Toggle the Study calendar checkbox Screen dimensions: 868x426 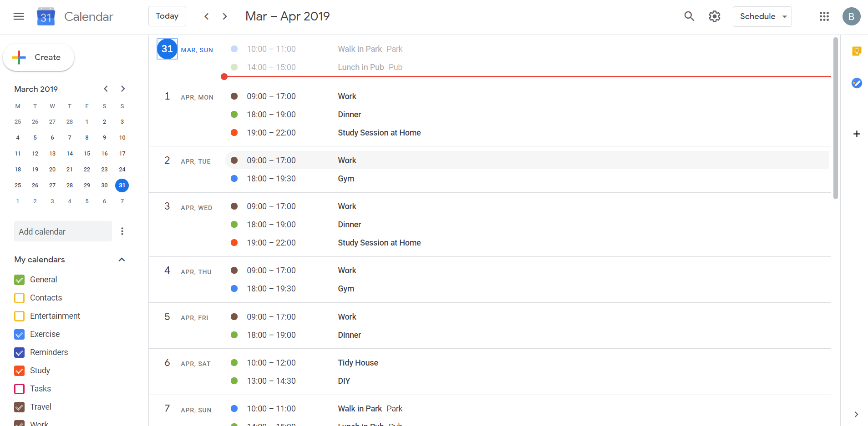19,371
